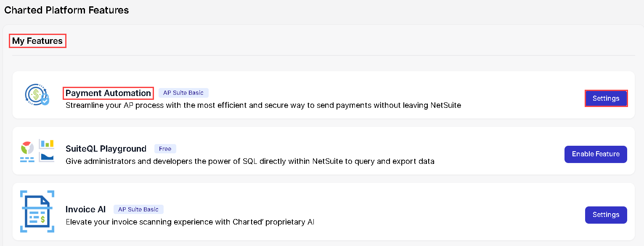Click the Free badge beside SuiteQL Playground
This screenshot has height=246, width=644.
point(165,149)
